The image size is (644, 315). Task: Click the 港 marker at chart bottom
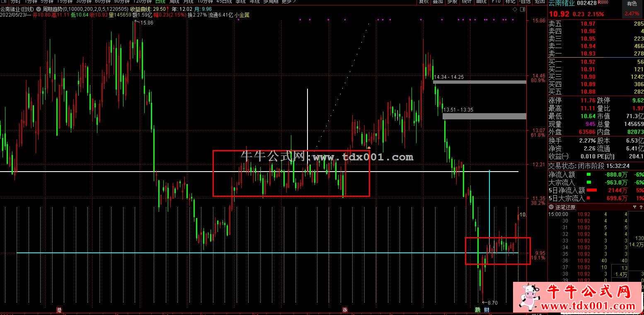(59, 310)
